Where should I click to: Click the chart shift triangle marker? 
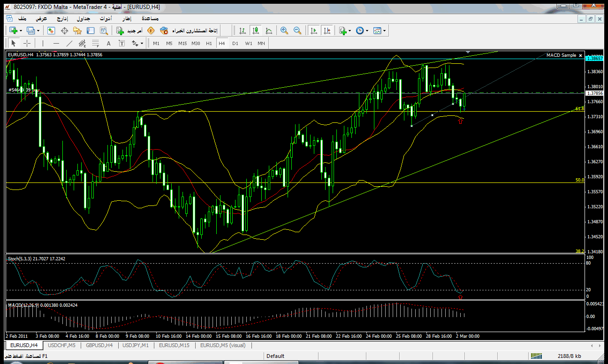point(468,52)
